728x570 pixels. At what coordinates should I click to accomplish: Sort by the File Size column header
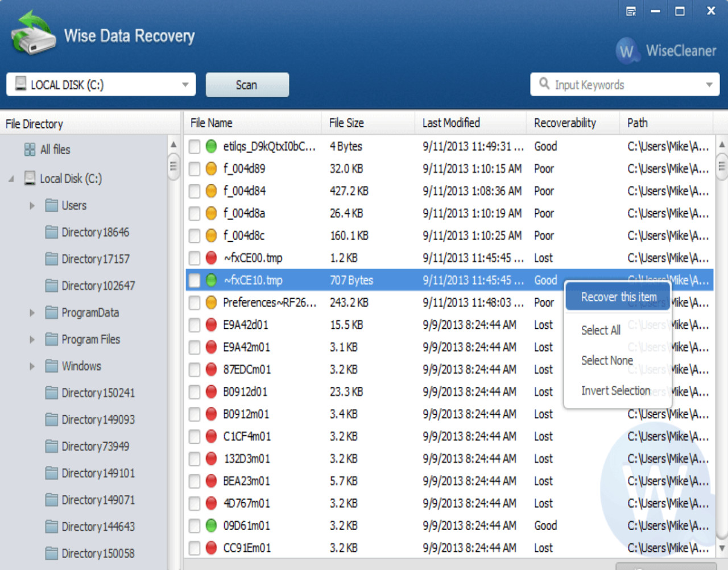(x=369, y=123)
